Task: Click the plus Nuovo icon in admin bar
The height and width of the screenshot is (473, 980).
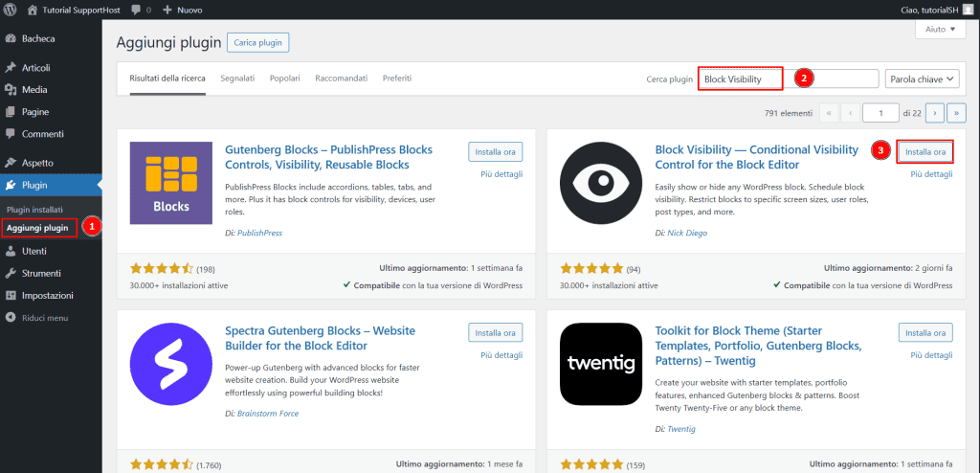Action: 167,11
